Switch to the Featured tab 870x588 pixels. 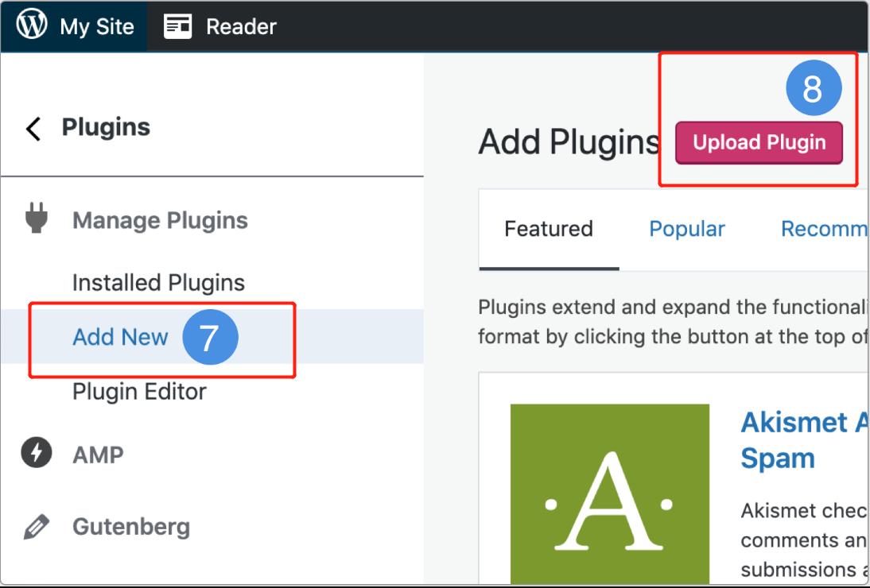click(x=549, y=229)
